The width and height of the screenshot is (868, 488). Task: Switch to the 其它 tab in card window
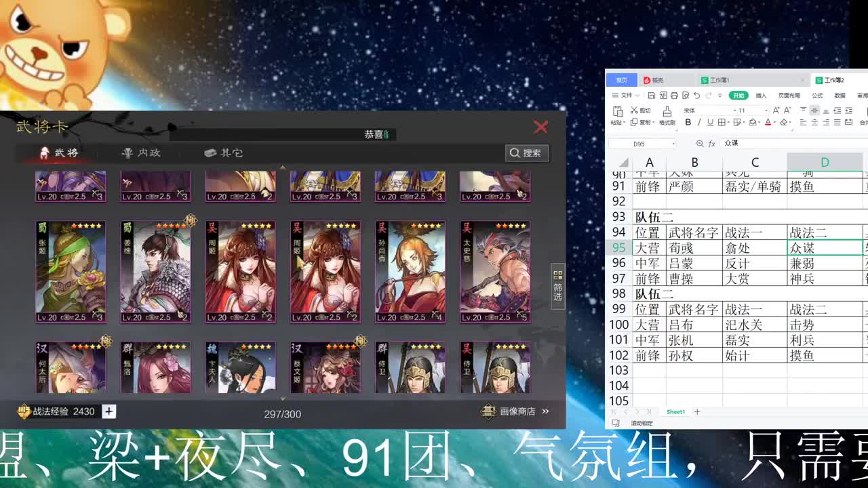tap(224, 152)
